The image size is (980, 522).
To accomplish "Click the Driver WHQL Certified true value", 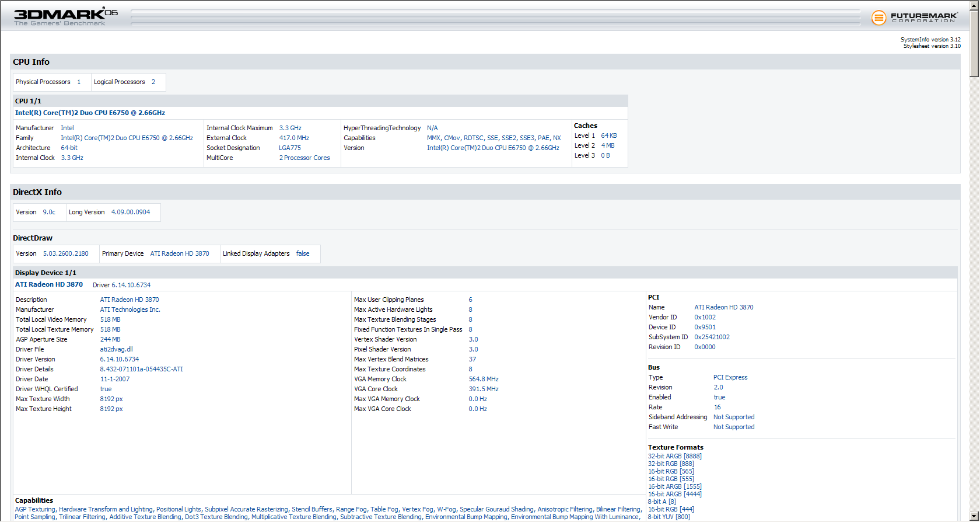I will coord(106,389).
